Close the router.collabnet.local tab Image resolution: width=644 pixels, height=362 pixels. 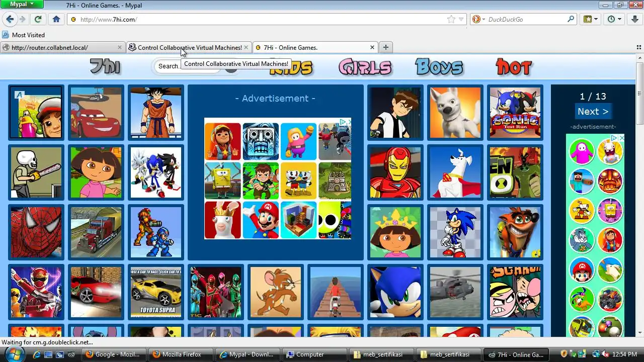[119, 47]
